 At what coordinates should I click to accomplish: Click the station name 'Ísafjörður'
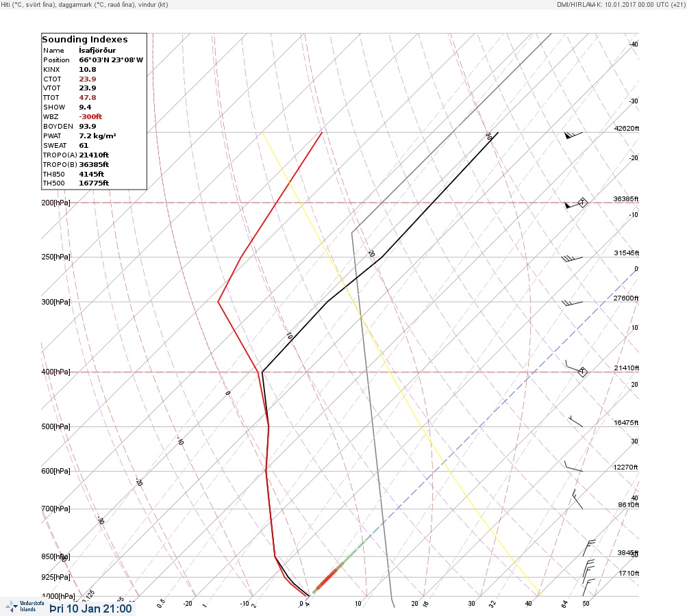click(x=97, y=51)
